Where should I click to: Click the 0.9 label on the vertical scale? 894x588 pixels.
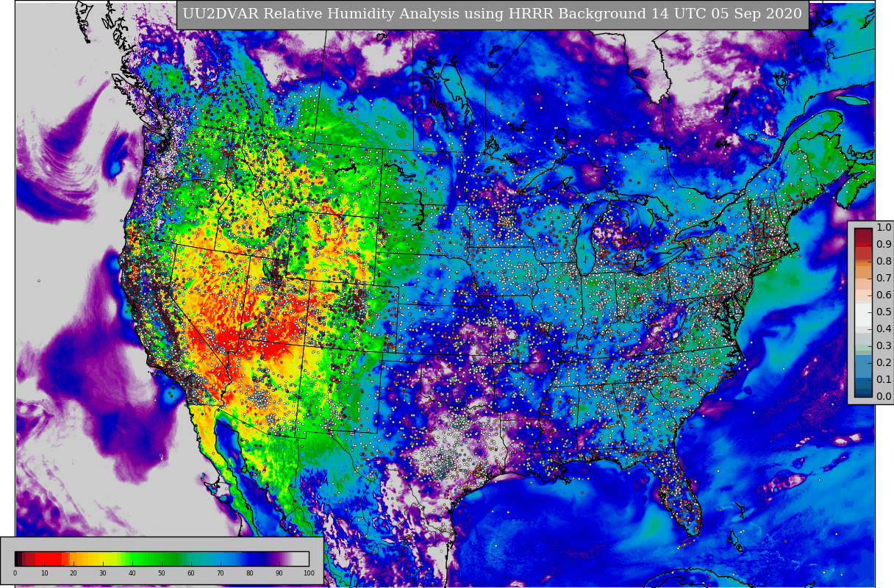pyautogui.click(x=884, y=245)
